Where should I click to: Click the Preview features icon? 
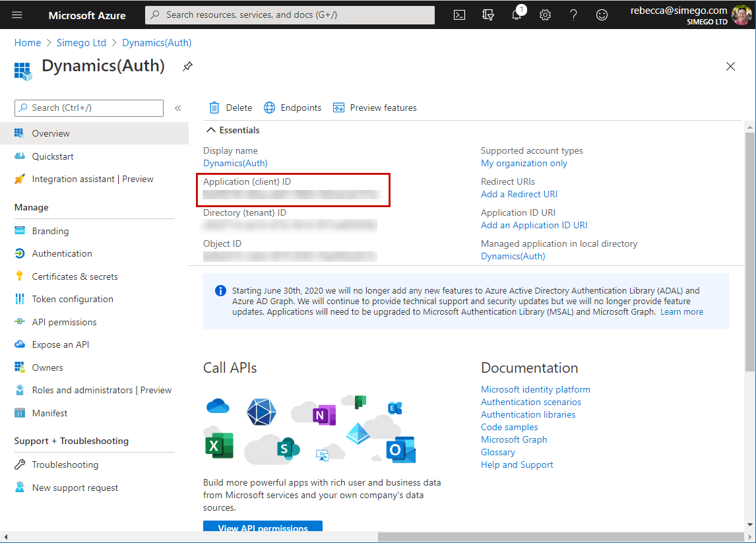338,108
